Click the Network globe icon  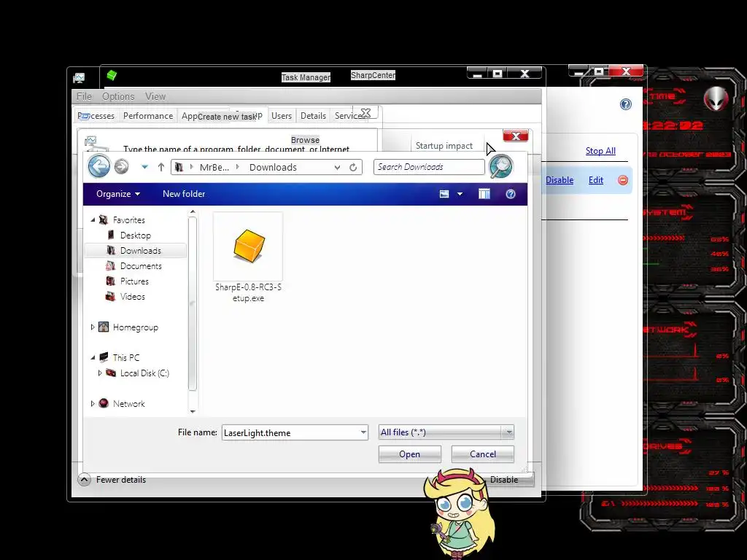click(104, 403)
